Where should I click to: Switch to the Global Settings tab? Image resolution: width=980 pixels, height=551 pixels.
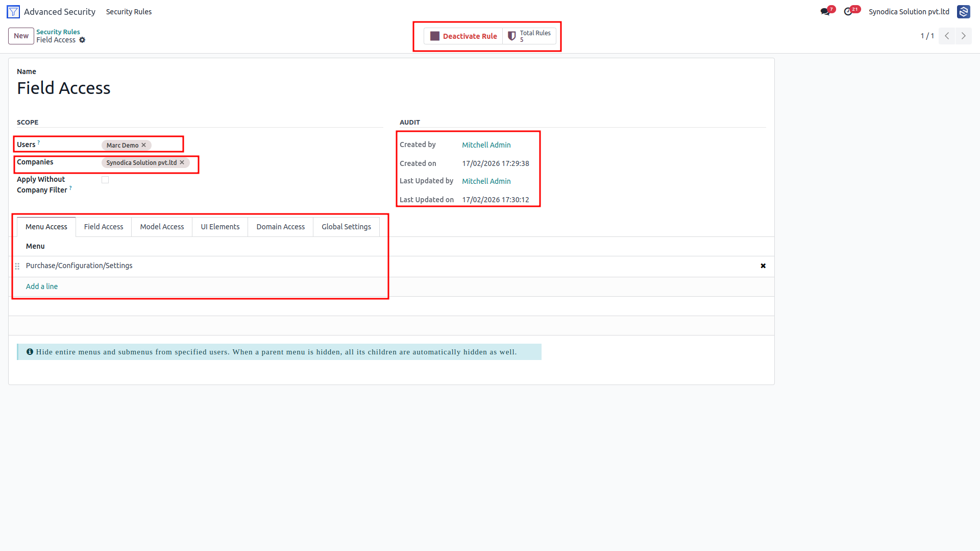point(346,227)
